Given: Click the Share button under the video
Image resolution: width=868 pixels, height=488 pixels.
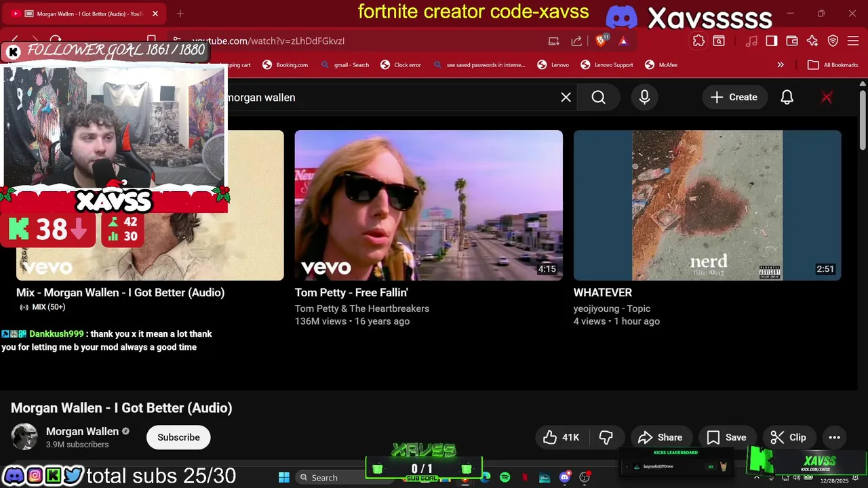Looking at the screenshot, I should click(x=660, y=437).
